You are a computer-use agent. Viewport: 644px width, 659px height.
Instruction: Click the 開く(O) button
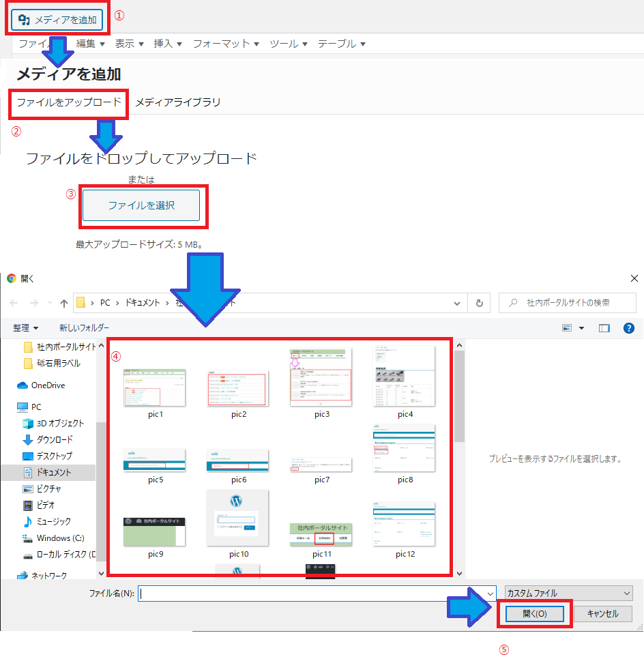(535, 614)
